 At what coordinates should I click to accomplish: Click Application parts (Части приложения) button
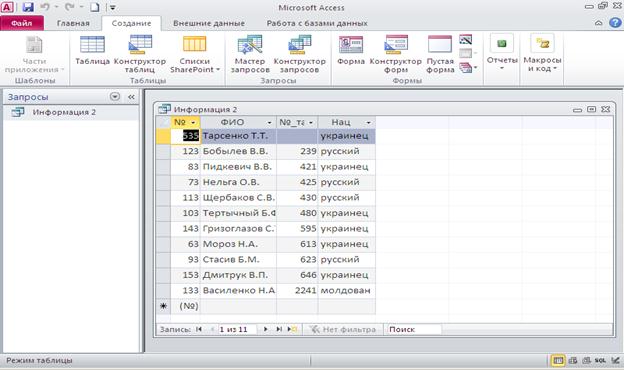[x=34, y=54]
